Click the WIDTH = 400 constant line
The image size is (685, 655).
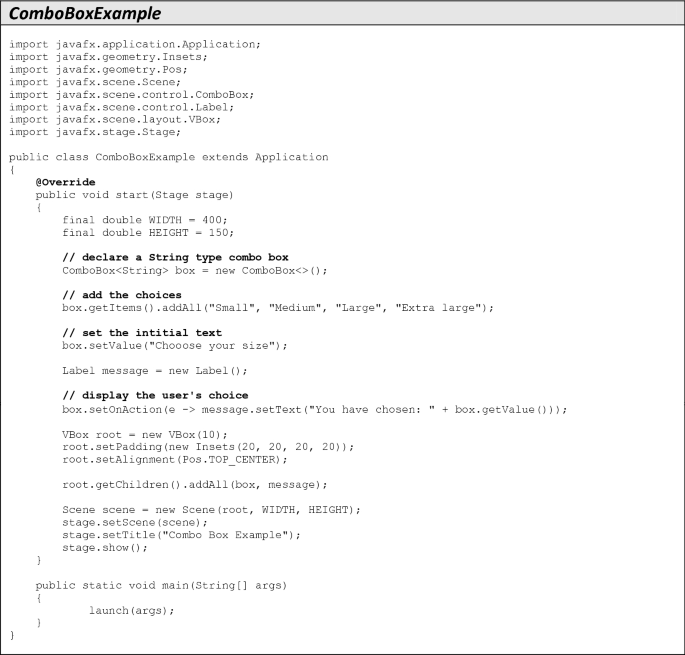point(145,220)
